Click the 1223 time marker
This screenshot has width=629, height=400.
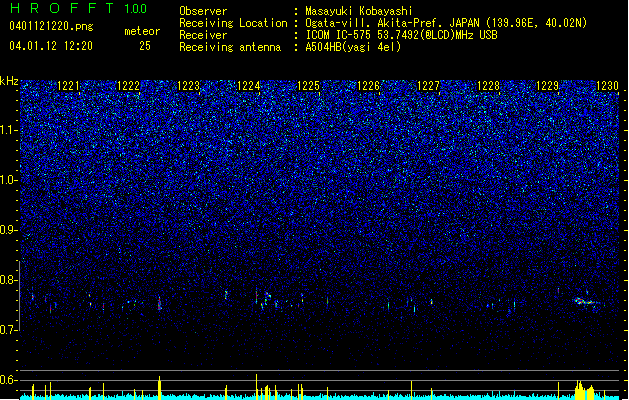click(x=189, y=86)
